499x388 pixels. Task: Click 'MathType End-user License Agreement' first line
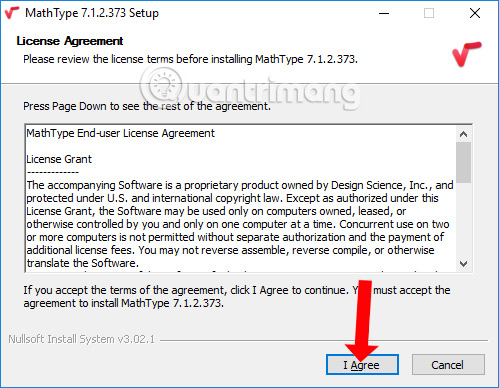tap(121, 133)
